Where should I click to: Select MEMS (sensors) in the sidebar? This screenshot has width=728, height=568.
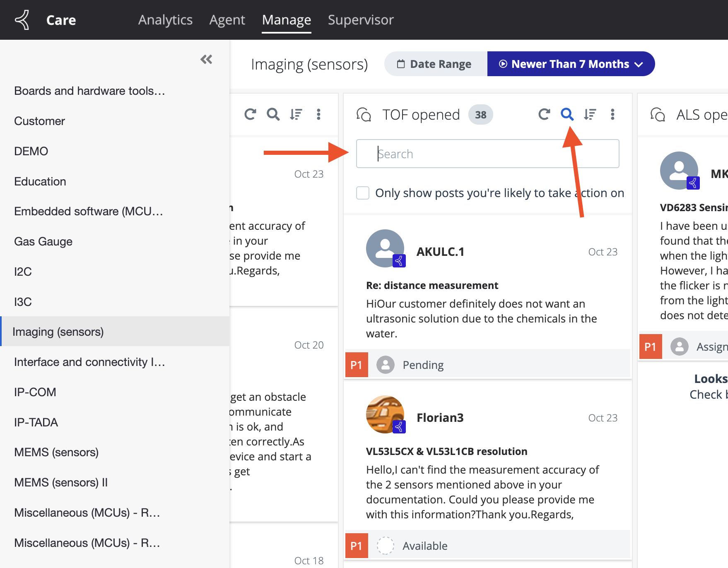click(56, 452)
